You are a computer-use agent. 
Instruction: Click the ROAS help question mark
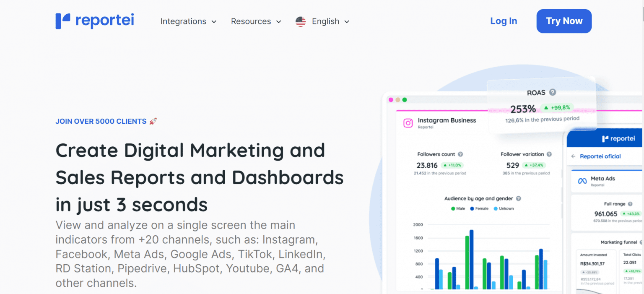click(x=553, y=92)
